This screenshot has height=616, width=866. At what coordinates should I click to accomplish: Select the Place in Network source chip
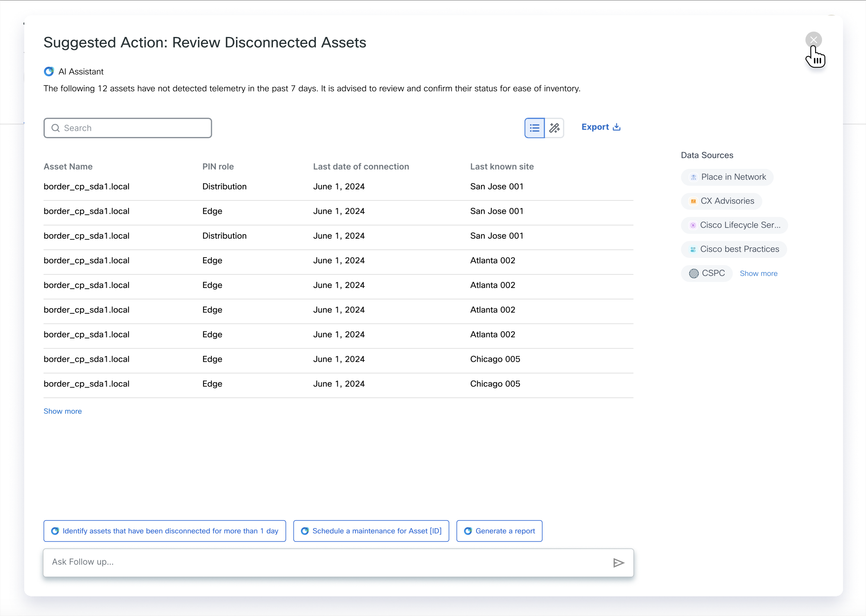pyautogui.click(x=727, y=177)
